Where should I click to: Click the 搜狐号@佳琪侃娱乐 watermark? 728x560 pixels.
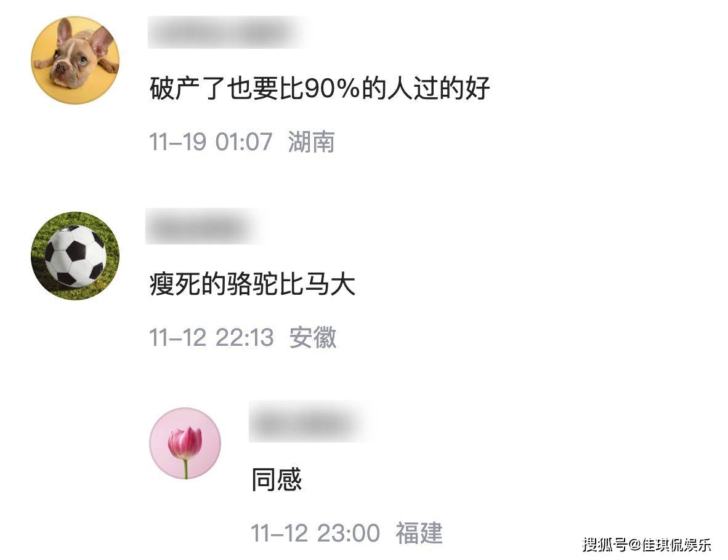pyautogui.click(x=647, y=544)
